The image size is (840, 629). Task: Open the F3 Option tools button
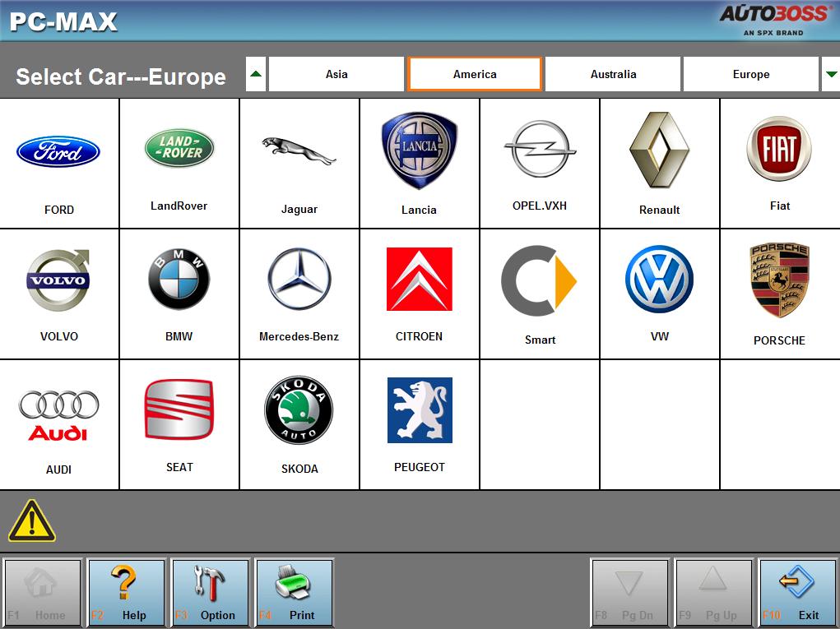click(210, 593)
